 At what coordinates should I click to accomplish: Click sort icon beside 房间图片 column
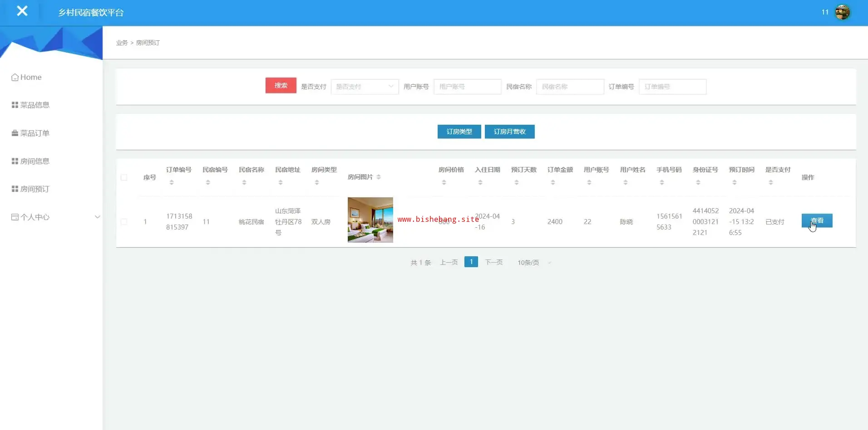[379, 177]
